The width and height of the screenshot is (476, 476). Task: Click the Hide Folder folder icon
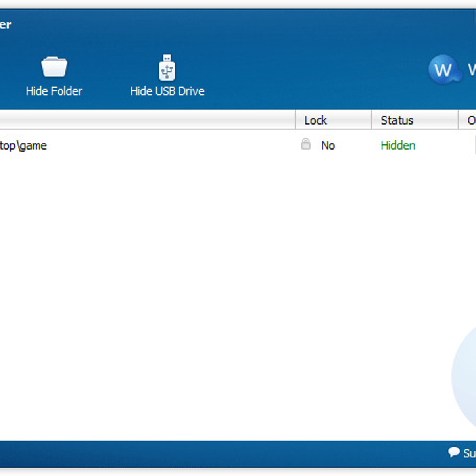[54, 67]
